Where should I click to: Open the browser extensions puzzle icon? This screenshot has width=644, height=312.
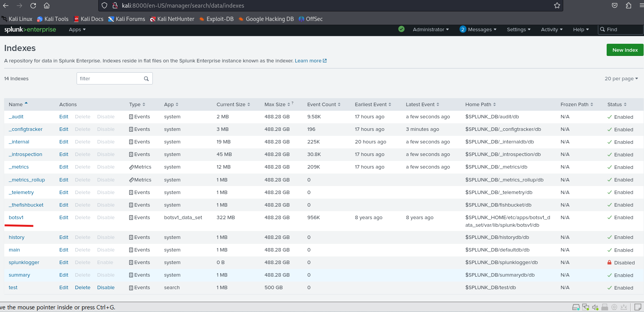628,5
